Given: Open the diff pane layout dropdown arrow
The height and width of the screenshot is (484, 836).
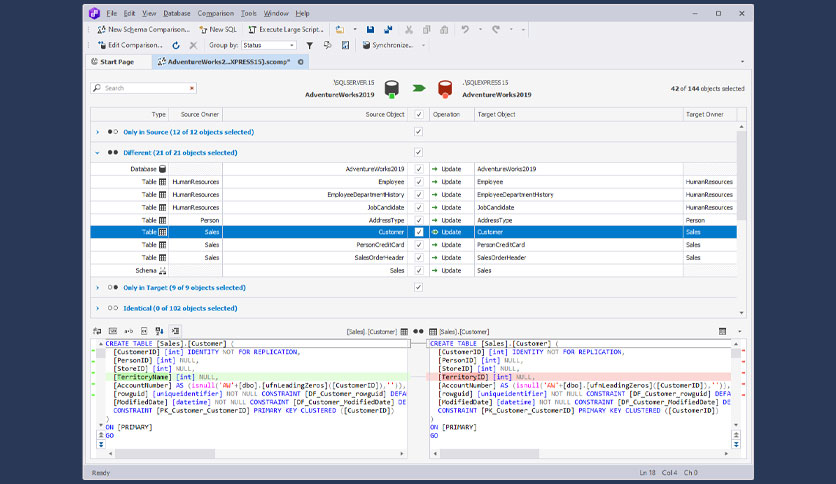Looking at the screenshot, I should click(x=739, y=331).
